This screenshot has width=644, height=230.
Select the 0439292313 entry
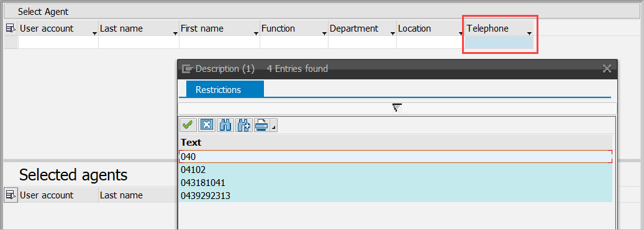click(x=396, y=196)
